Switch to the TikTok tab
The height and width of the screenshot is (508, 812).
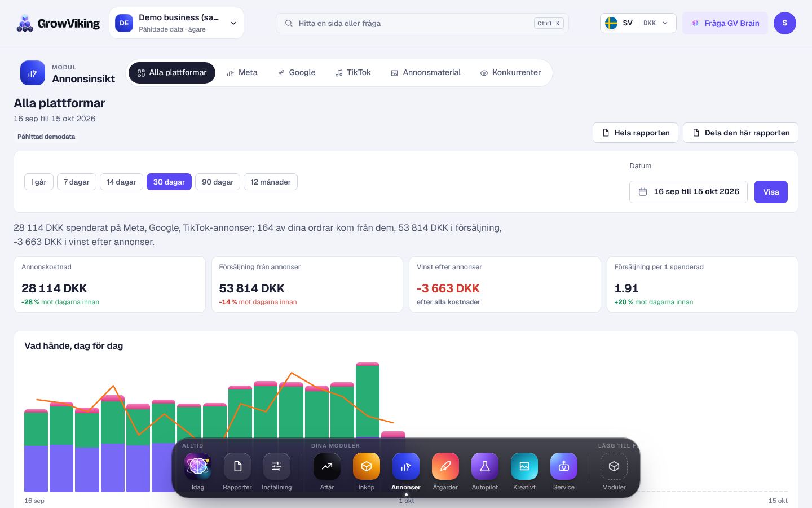pos(353,73)
